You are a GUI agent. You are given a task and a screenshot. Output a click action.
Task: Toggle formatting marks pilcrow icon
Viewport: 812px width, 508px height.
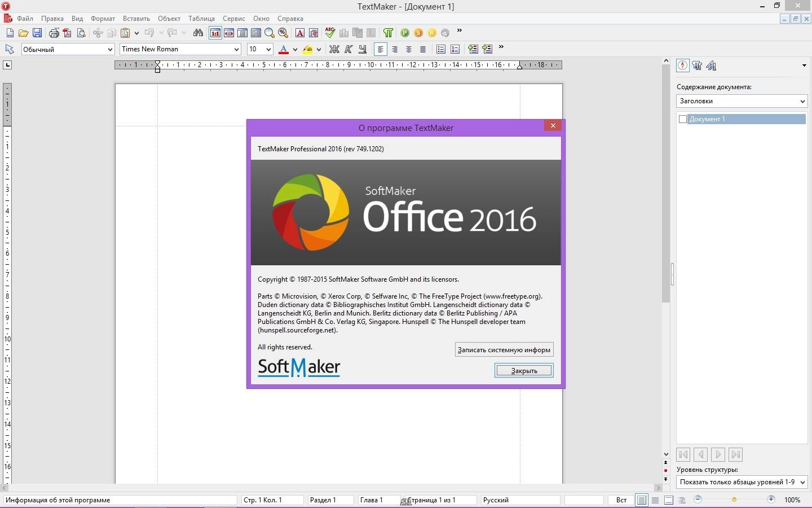coord(388,33)
